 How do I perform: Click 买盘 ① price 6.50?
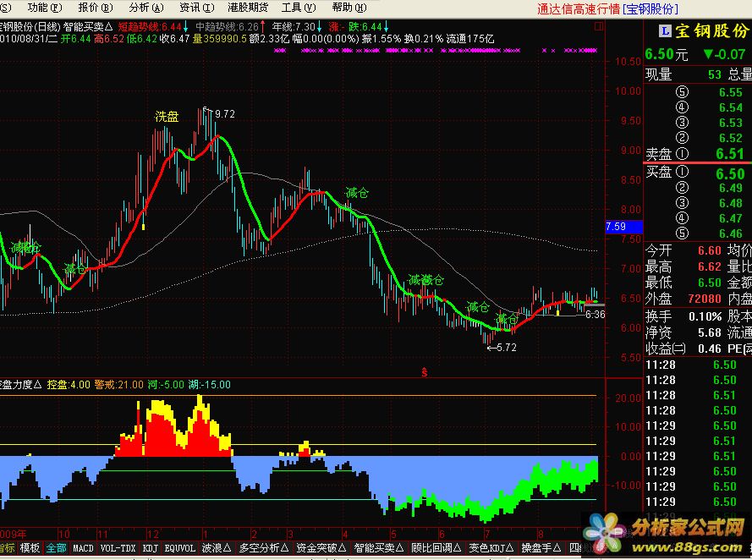(730, 173)
